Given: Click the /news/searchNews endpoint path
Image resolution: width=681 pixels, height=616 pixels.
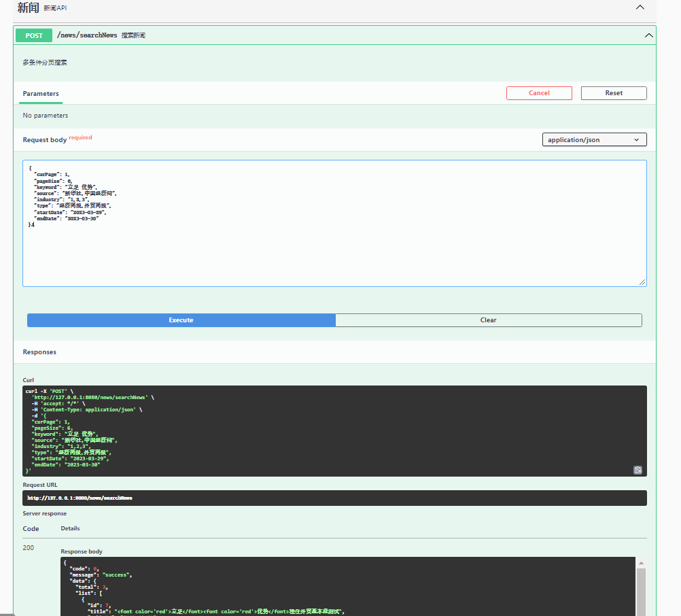Looking at the screenshot, I should [x=87, y=35].
